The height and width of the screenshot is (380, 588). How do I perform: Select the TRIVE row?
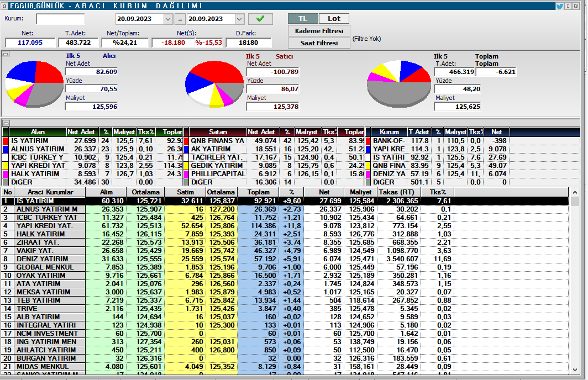(285, 308)
